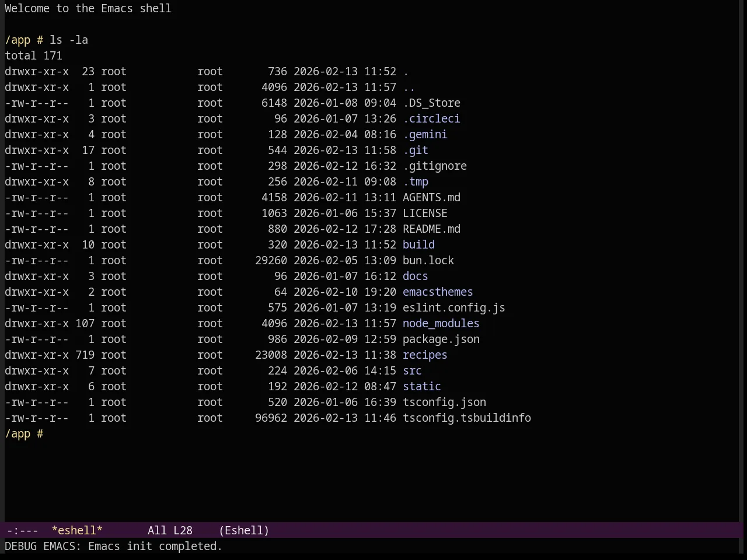The width and height of the screenshot is (747, 560).
Task: Click the node_modules directory name
Action: [441, 324]
